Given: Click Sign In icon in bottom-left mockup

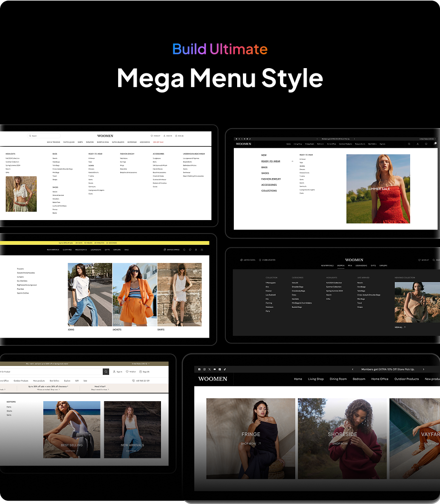Looking at the screenshot, I should 114,372.
